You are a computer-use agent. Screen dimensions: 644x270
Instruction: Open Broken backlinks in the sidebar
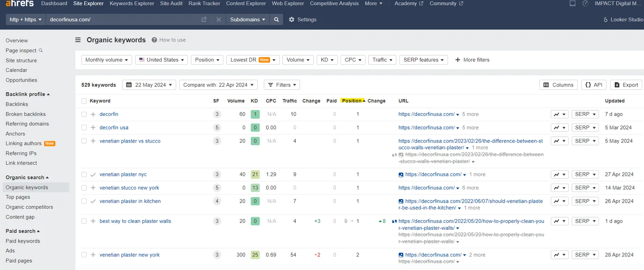[26, 114]
